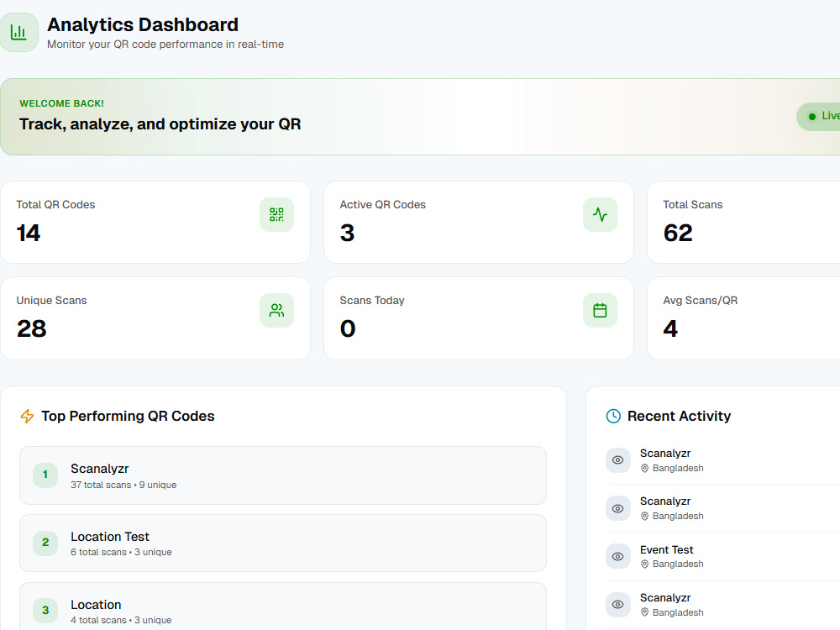Click the activity pulse icon in Active QR Codes card

pos(600,215)
